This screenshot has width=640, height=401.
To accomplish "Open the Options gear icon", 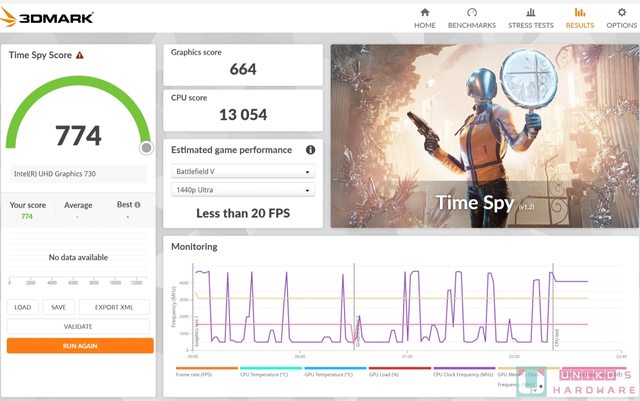I will click(x=621, y=12).
